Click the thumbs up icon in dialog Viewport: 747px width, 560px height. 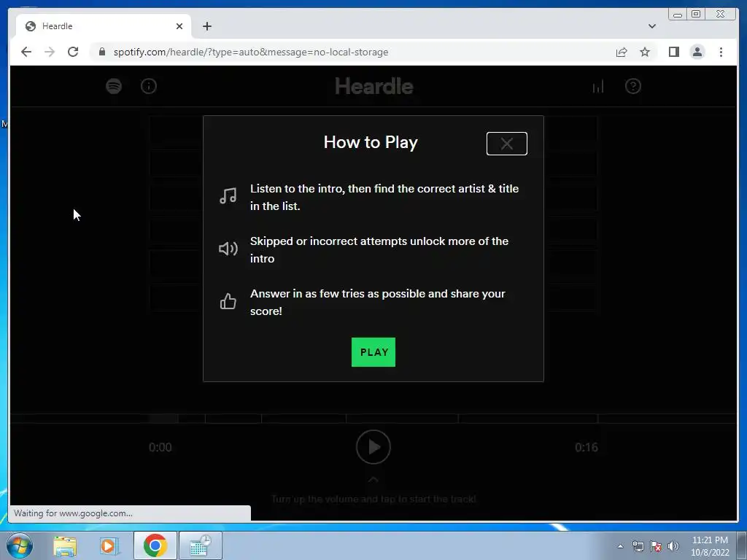228,301
